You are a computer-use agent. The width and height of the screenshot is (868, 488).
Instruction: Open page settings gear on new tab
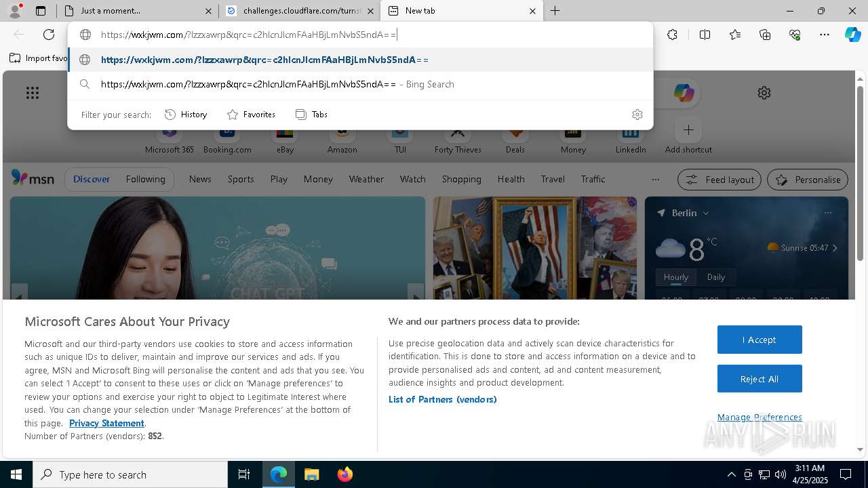[x=764, y=93]
